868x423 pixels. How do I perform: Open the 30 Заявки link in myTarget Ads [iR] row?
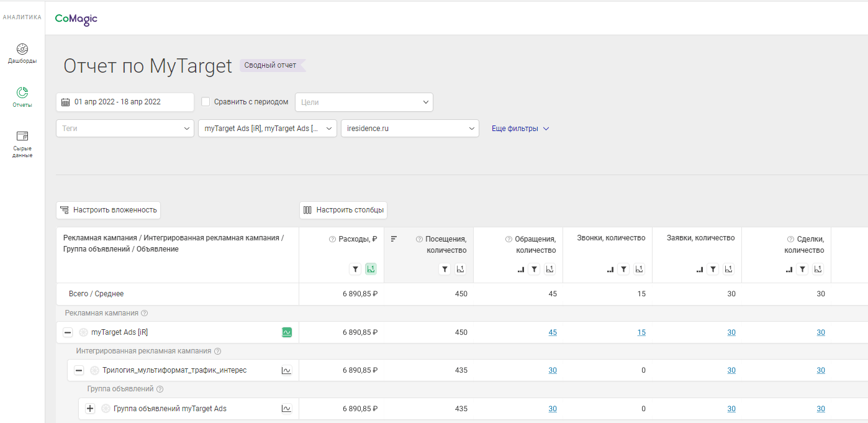731,332
